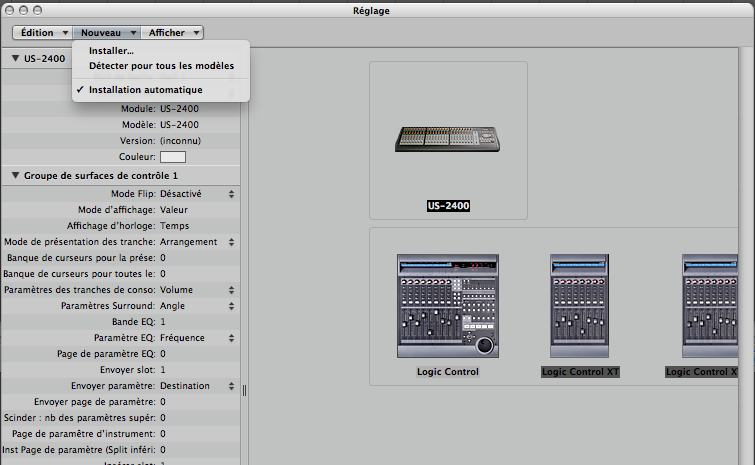Click the Destination value text
Screen dimensions: 755x465
click(184, 386)
